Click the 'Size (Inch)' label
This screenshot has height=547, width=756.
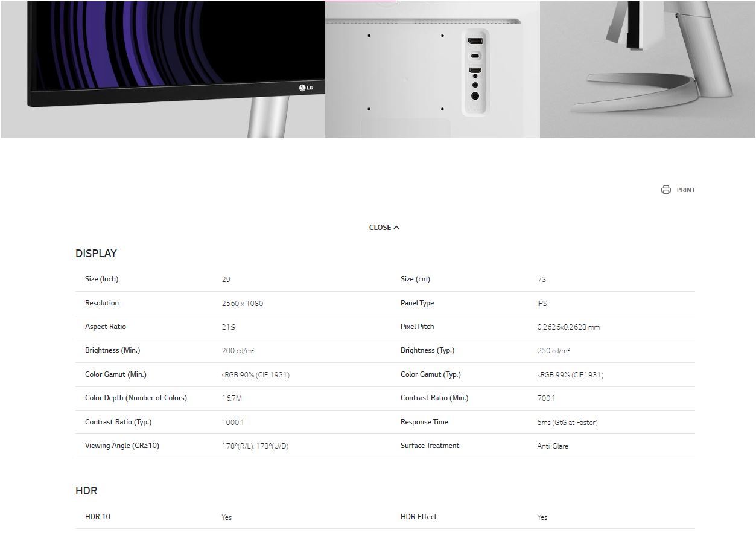[x=102, y=279]
